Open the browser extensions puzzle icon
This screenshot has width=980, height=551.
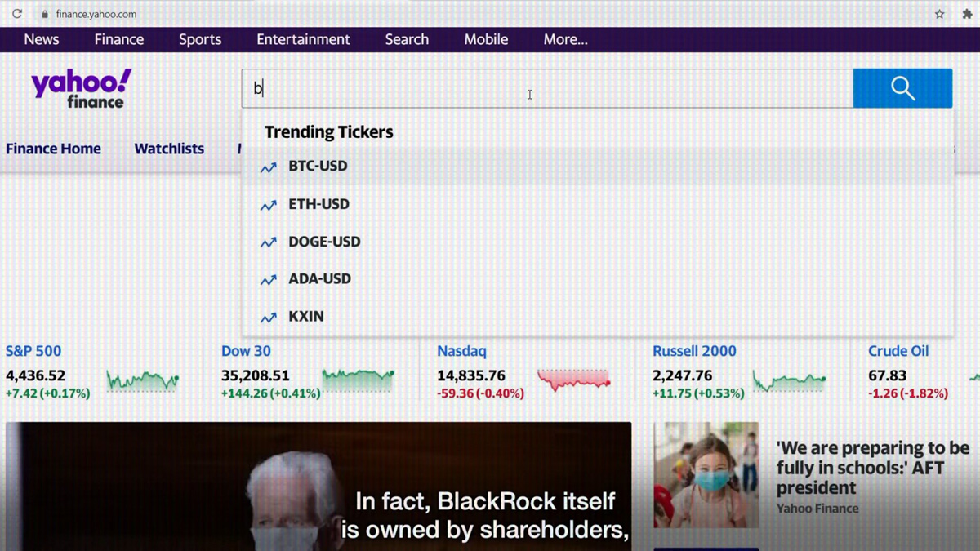coord(967,14)
